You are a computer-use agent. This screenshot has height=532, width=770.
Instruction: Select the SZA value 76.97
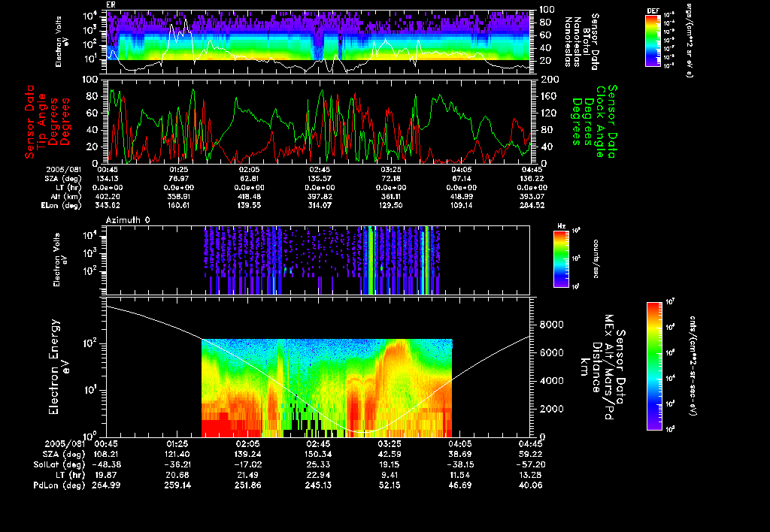[x=178, y=179]
